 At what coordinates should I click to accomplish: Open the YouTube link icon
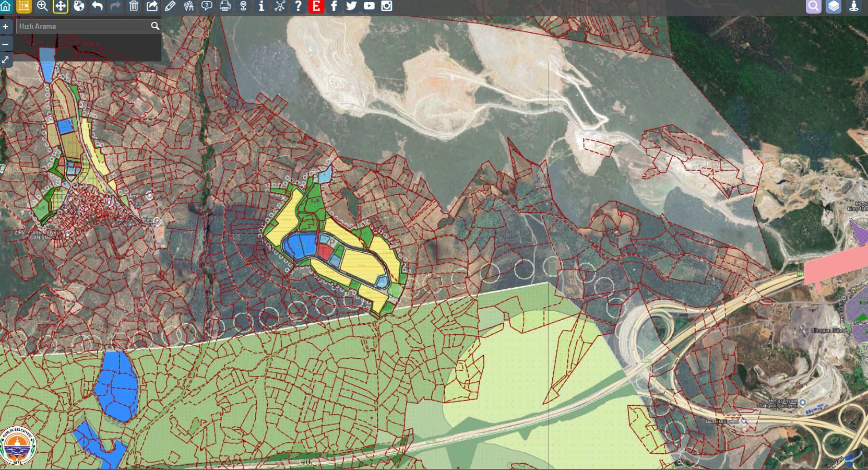369,6
